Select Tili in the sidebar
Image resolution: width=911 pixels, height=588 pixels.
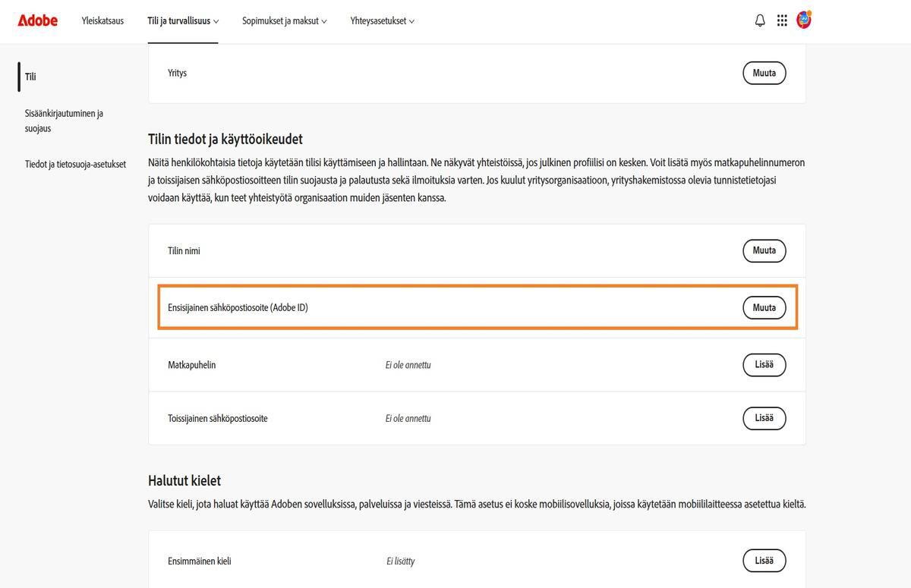tap(30, 76)
